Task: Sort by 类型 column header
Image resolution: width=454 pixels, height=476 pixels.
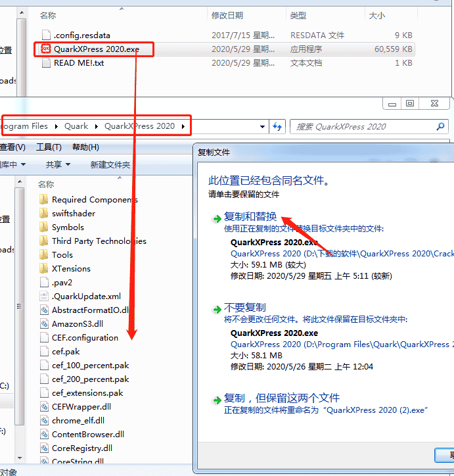Action: [x=298, y=15]
